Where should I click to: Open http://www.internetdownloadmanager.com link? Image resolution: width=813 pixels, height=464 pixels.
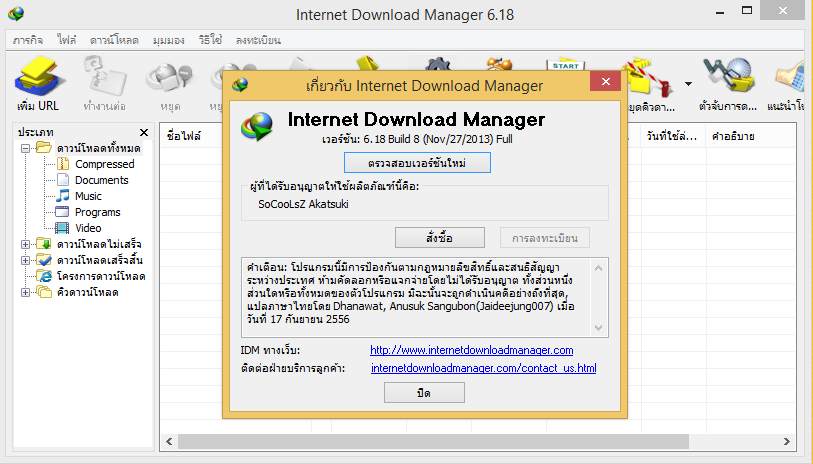tap(472, 350)
